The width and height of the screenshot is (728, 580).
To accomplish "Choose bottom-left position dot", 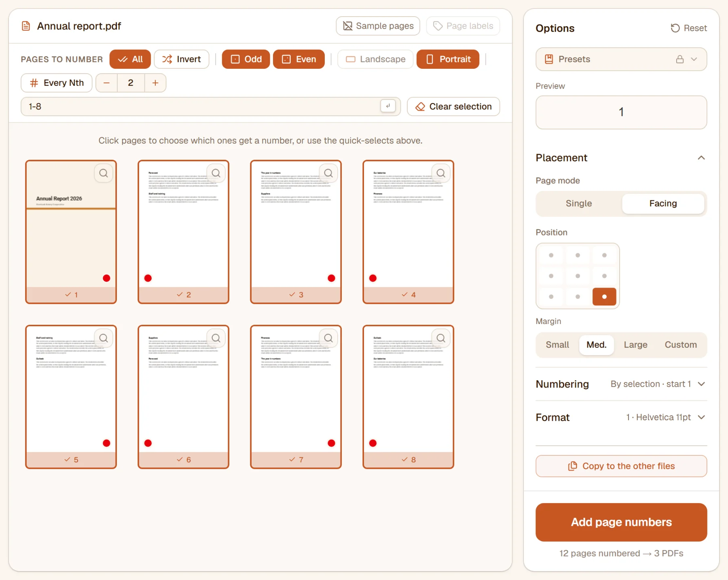I will pyautogui.click(x=551, y=296).
